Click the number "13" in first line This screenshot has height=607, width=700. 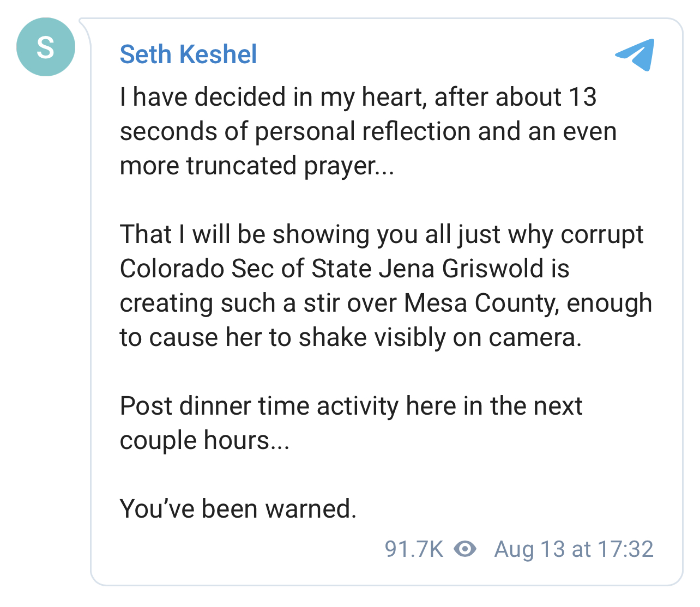pyautogui.click(x=583, y=97)
